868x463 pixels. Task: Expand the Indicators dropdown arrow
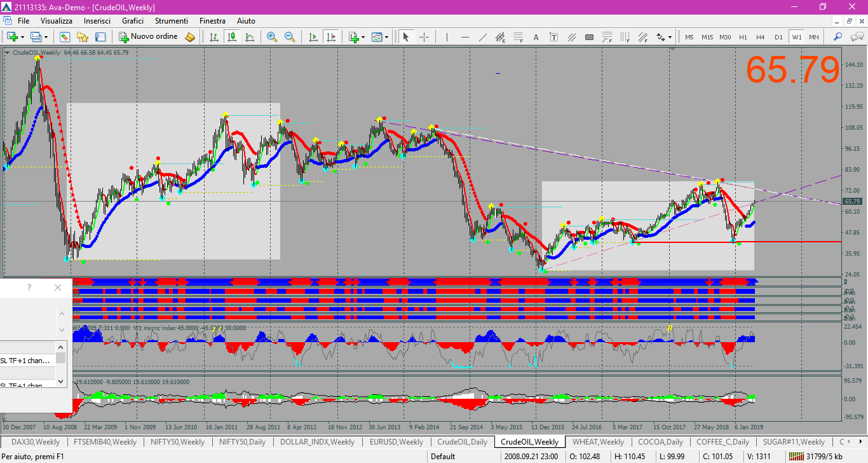point(363,37)
